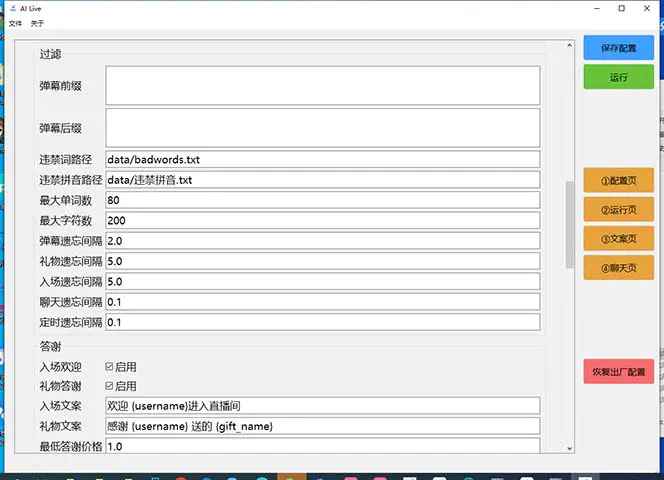Go to ②运行页
This screenshot has width=664, height=480.
tap(619, 210)
